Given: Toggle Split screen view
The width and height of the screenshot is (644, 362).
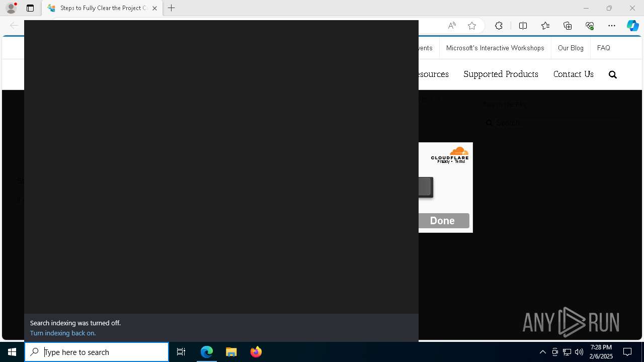Looking at the screenshot, I should click(x=523, y=26).
